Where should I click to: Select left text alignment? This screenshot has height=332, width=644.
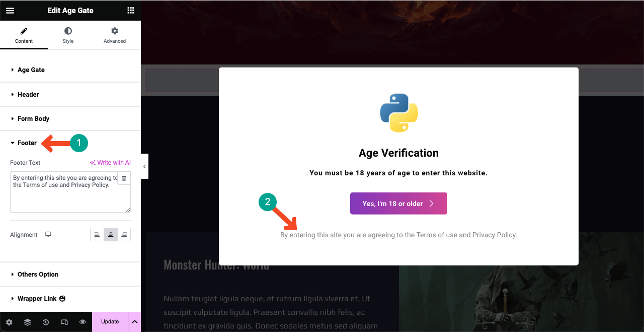(x=97, y=234)
